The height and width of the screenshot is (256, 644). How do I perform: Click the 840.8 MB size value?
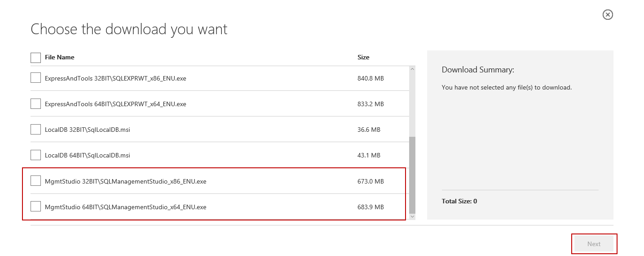(x=371, y=78)
